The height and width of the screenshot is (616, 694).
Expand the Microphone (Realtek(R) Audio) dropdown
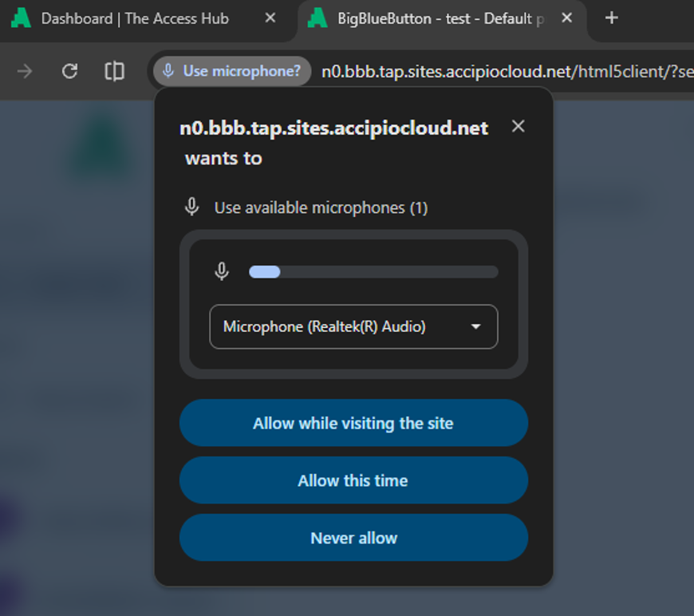point(353,326)
